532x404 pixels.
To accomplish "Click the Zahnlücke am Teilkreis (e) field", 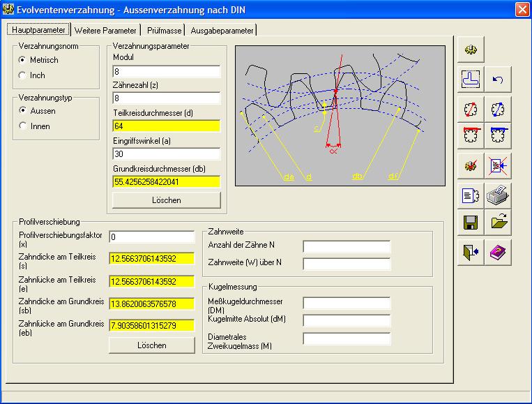I will click(152, 281).
